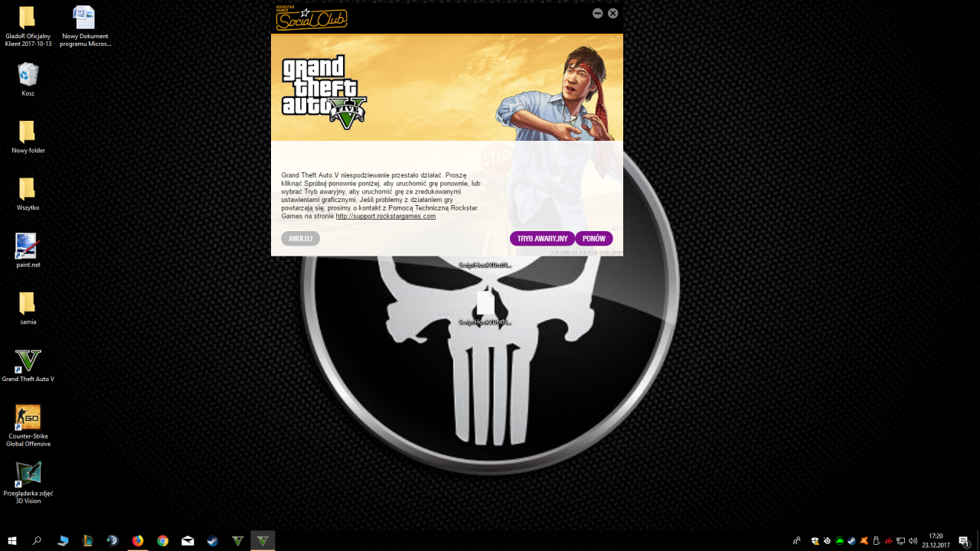
Task: Click the non-highlighted GTA V taskbar icon
Action: point(237,540)
